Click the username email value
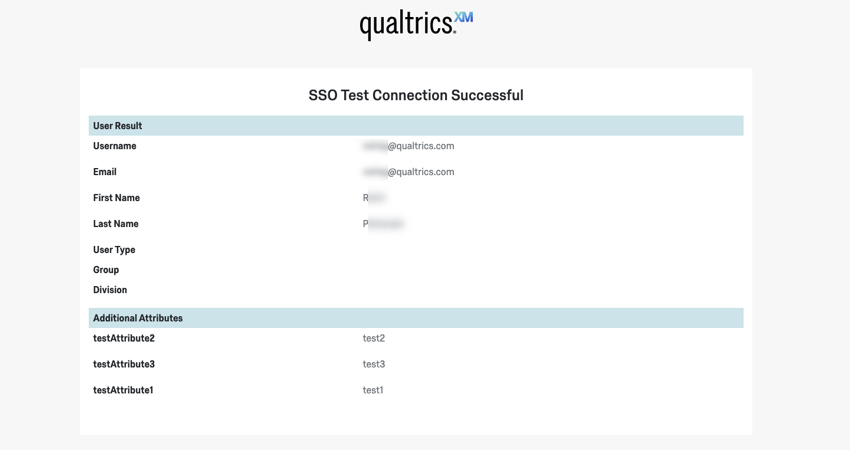Viewport: 850px width, 450px height. [409, 146]
